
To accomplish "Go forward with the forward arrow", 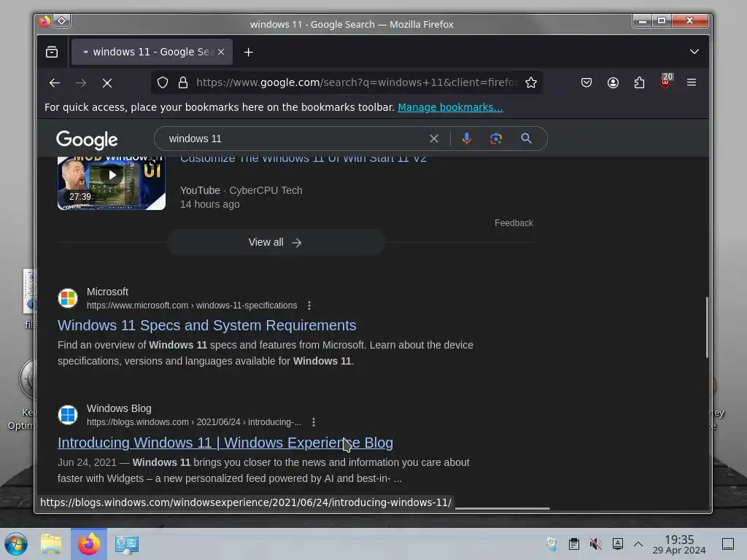I will (x=81, y=83).
